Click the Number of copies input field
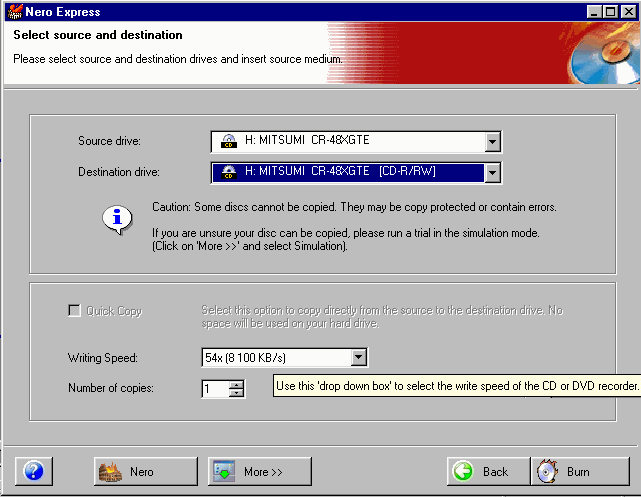 214,389
